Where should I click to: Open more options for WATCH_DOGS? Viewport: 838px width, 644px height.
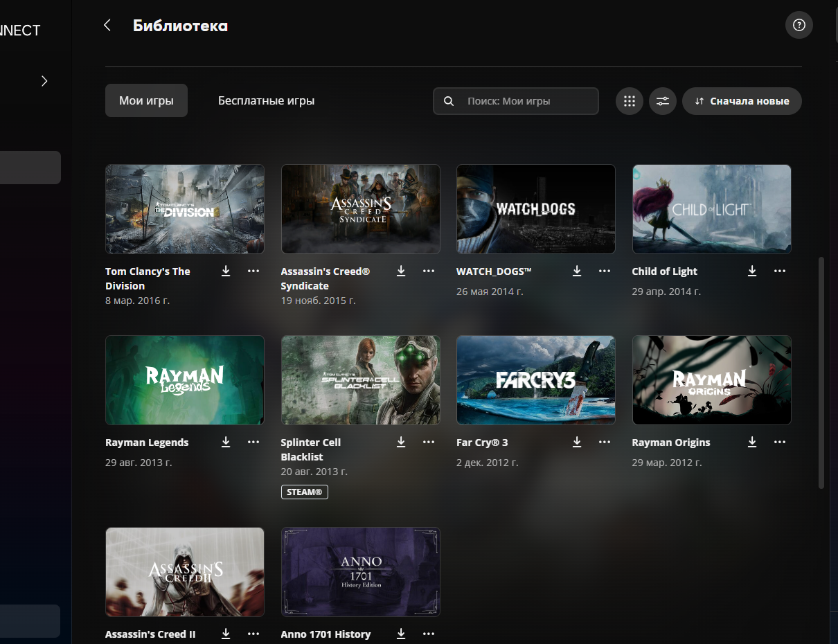[605, 271]
